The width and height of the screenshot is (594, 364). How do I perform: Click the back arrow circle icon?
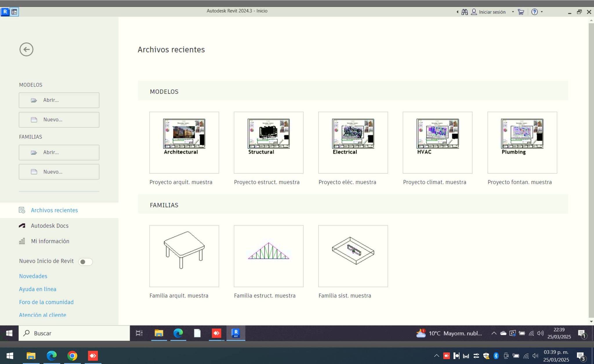coord(26,49)
